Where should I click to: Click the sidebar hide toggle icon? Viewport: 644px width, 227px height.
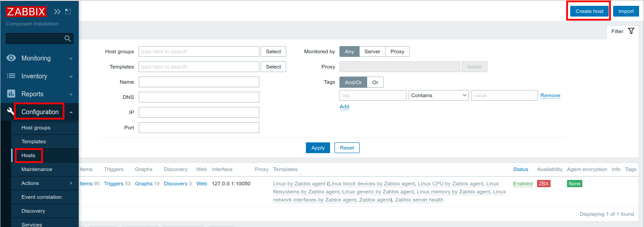[x=68, y=12]
